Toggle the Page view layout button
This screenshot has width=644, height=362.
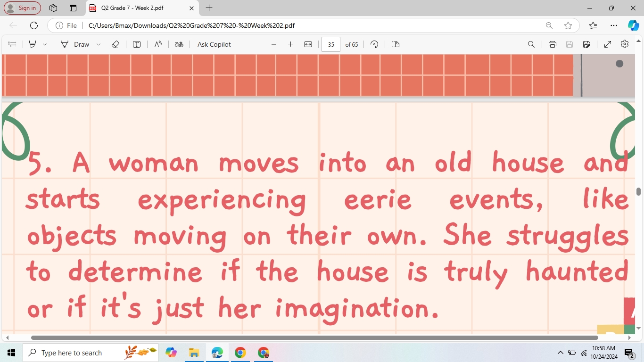pos(396,44)
